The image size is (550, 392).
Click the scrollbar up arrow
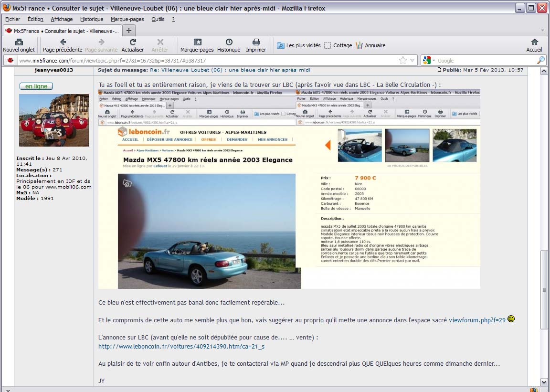click(x=544, y=71)
